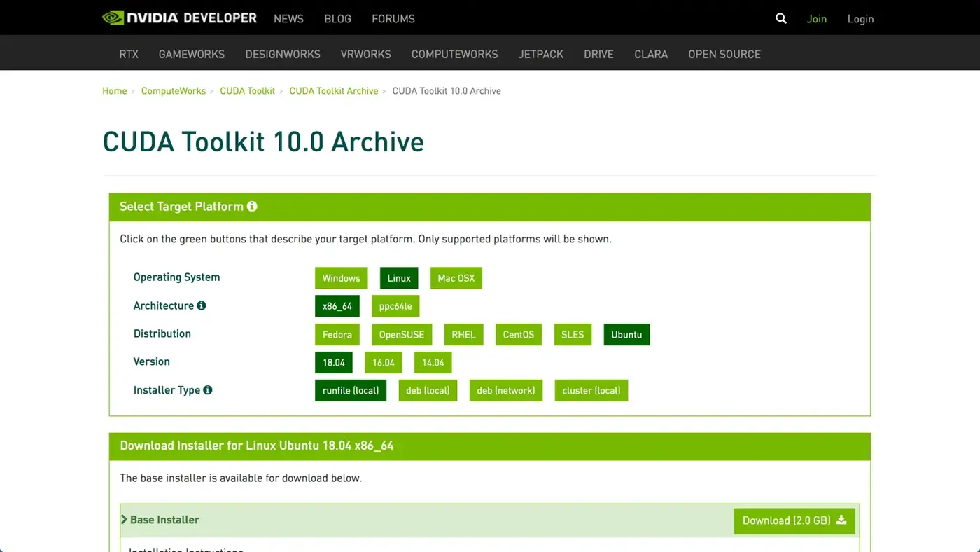980x552 pixels.
Task: Open the JETPACK menu item
Action: pyautogui.click(x=541, y=54)
